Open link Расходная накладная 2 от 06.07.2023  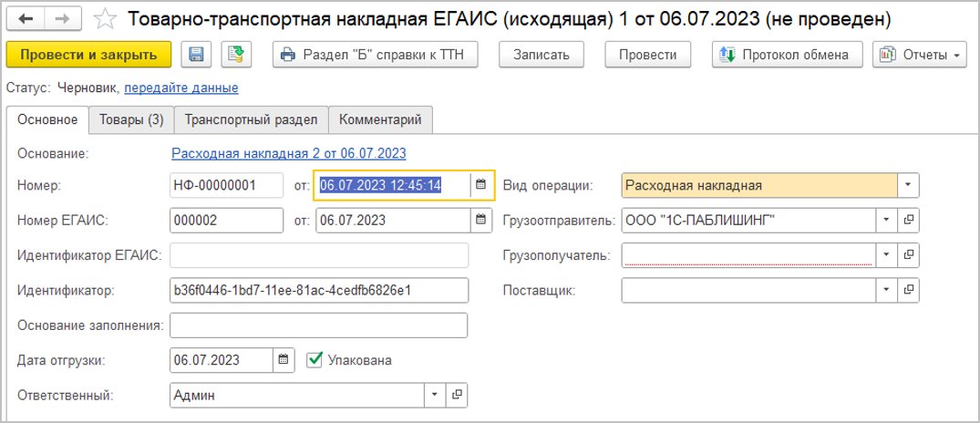(289, 153)
